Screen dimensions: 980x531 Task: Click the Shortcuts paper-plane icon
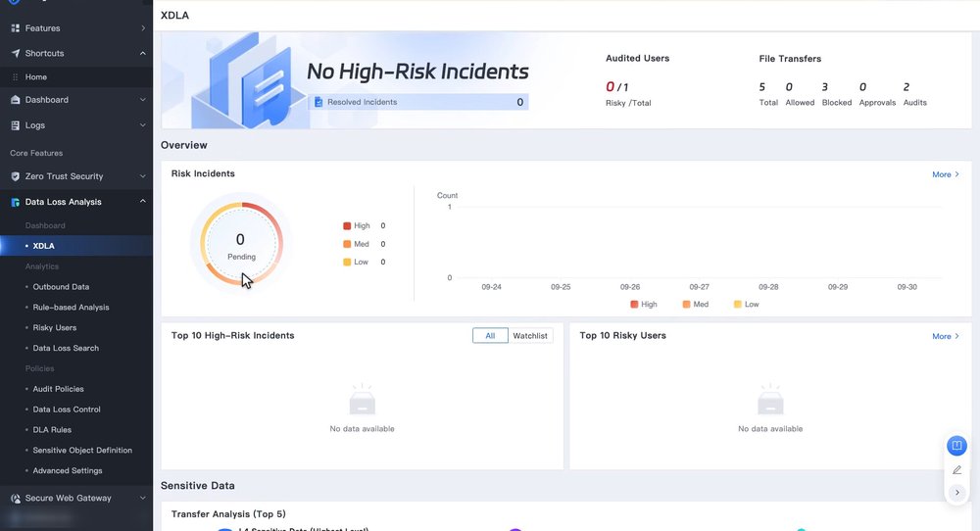(16, 53)
